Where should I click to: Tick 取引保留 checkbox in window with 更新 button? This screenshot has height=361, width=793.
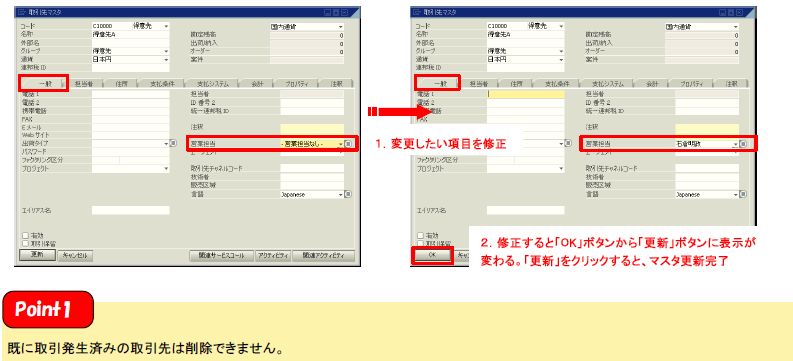point(25,243)
